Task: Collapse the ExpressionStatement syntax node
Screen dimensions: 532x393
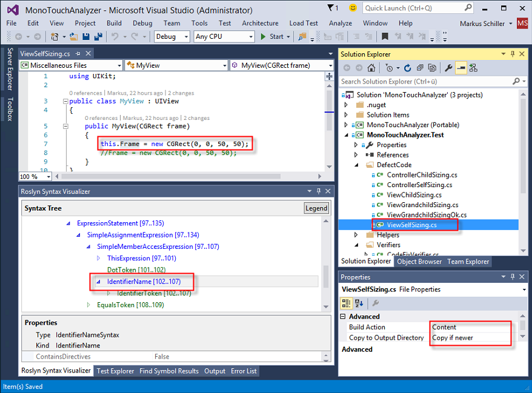Action: click(x=68, y=223)
